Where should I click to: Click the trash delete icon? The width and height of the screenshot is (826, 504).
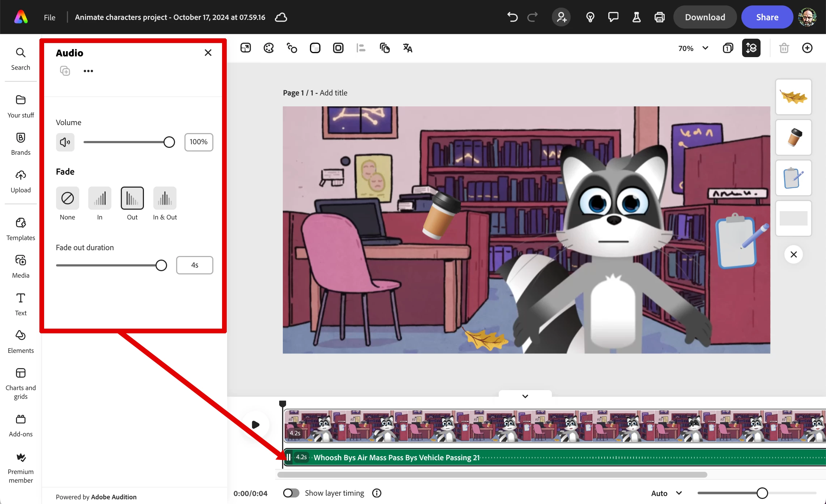point(784,48)
